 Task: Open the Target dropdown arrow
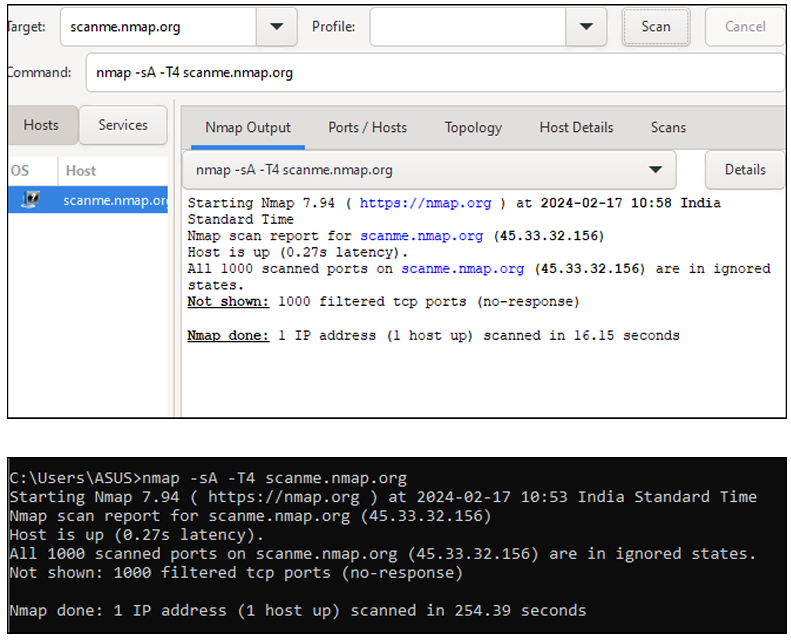pyautogui.click(x=276, y=27)
